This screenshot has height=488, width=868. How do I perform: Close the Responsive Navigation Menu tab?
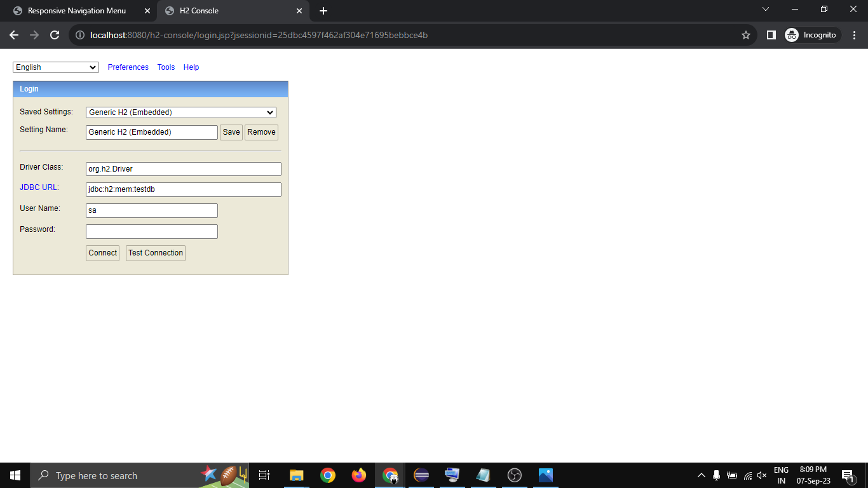tap(147, 11)
